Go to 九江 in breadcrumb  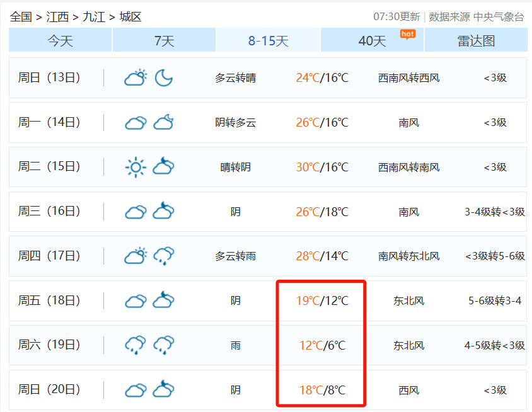94,16
